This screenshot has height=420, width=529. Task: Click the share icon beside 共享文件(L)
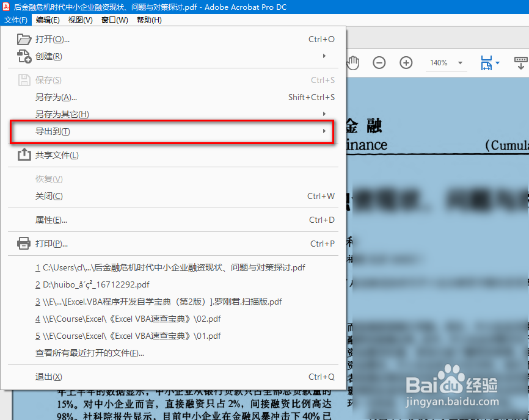point(24,154)
